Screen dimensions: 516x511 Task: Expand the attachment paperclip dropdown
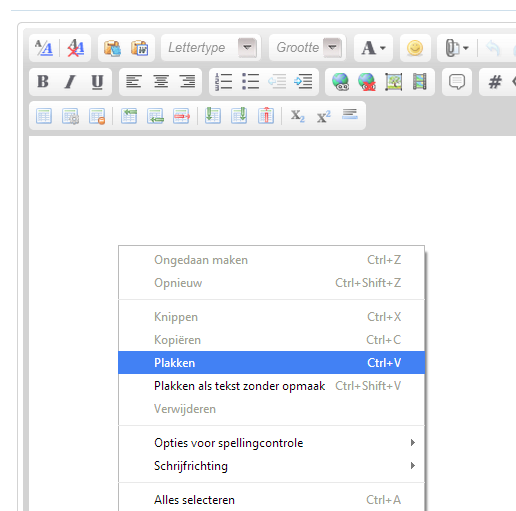click(457, 48)
